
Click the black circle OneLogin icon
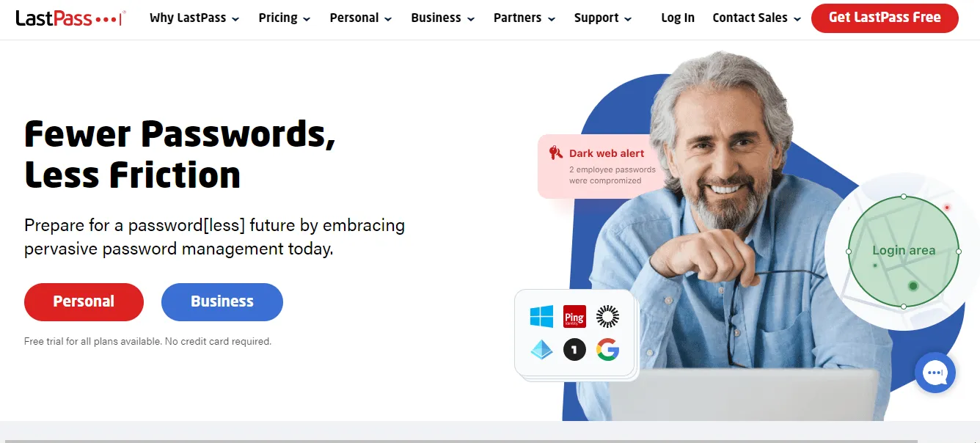coord(574,350)
